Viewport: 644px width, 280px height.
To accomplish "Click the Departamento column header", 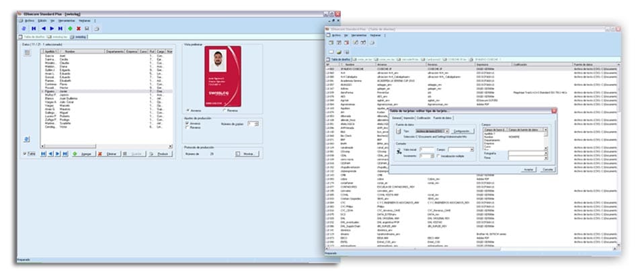I will tap(115, 52).
